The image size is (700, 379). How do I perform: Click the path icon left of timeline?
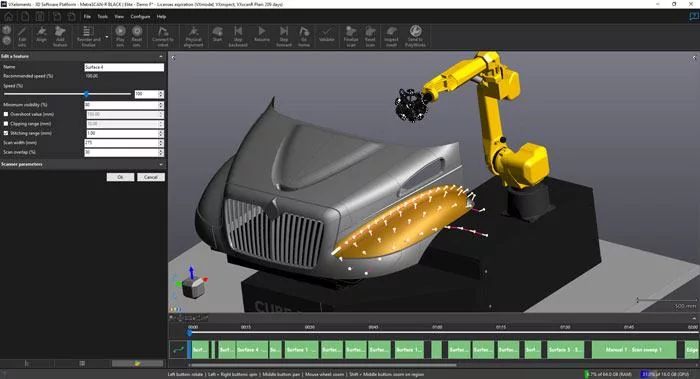coord(178,350)
